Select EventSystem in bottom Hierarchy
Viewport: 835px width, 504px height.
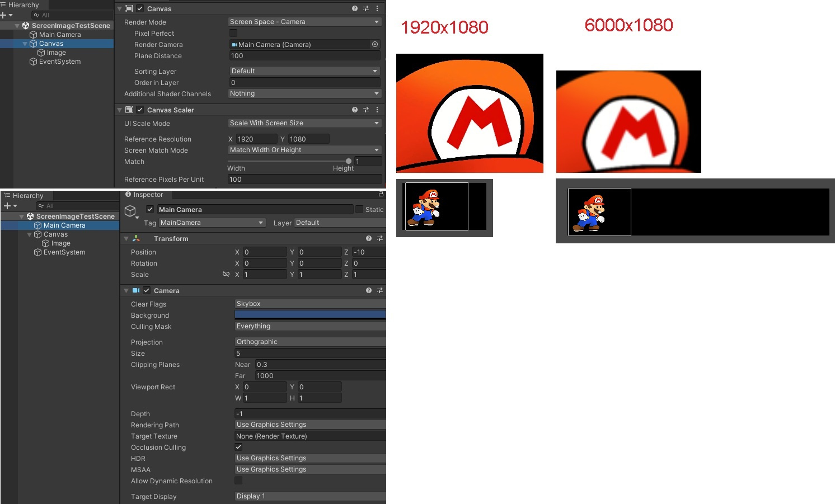click(x=64, y=252)
